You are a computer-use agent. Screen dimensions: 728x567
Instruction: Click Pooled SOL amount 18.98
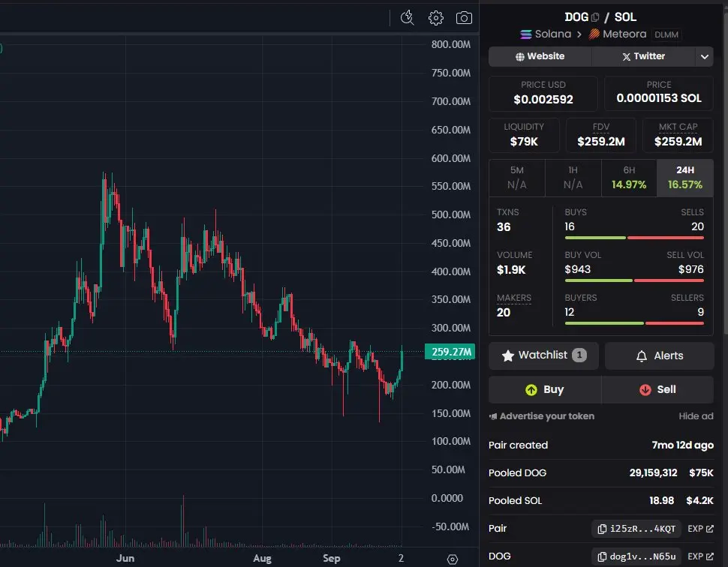click(662, 501)
